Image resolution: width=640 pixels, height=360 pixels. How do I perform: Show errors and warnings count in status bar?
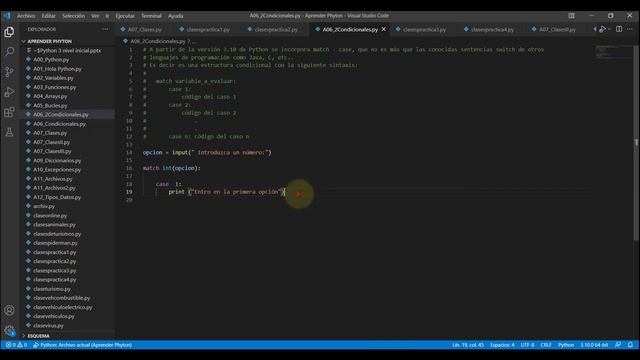tap(16, 345)
